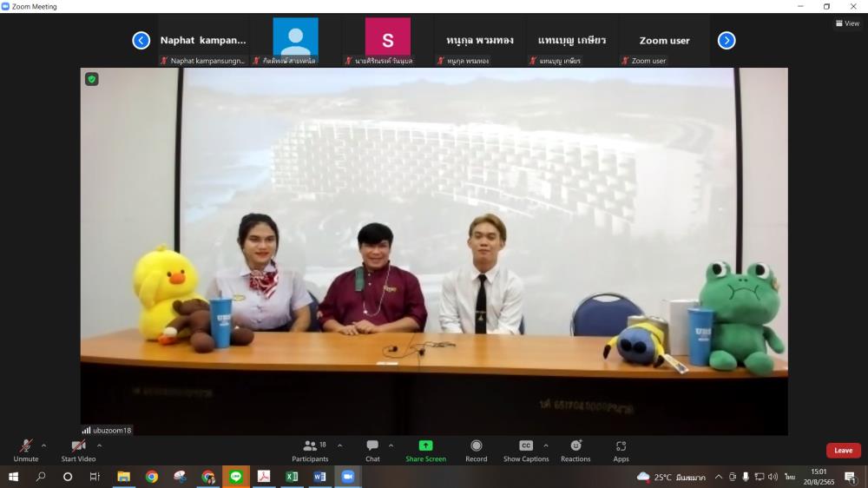Open Adobe Acrobat from taskbar
Image resolution: width=868 pixels, height=488 pixels.
[x=264, y=477]
